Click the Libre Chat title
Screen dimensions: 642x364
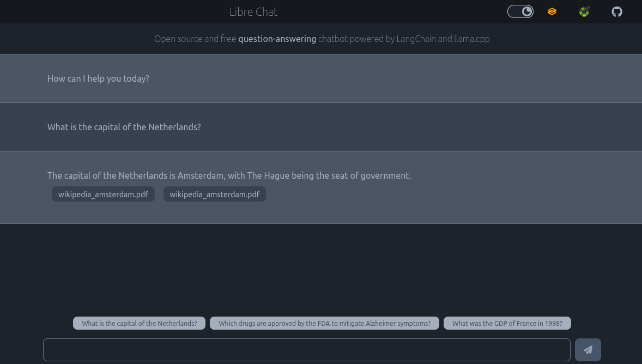253,11
